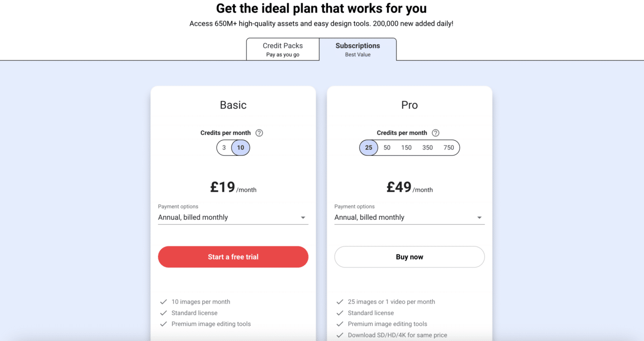Select 150 credits on the Pro plan
The width and height of the screenshot is (644, 341).
406,147
